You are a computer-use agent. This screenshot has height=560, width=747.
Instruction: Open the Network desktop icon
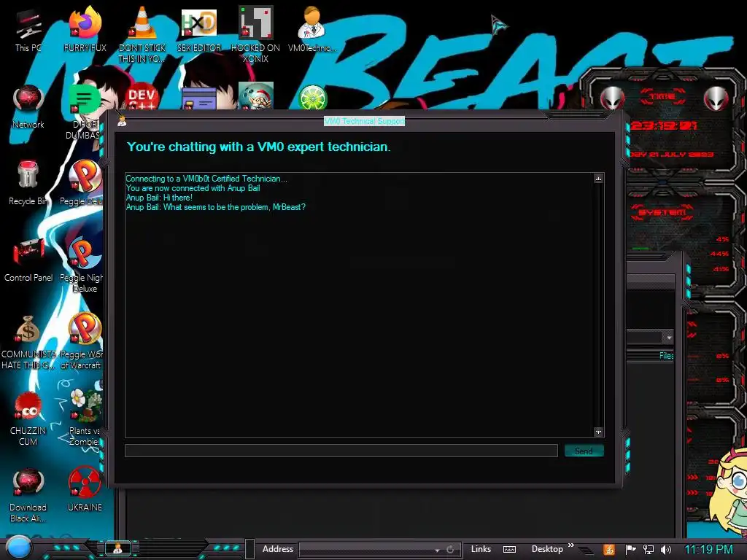click(x=28, y=107)
